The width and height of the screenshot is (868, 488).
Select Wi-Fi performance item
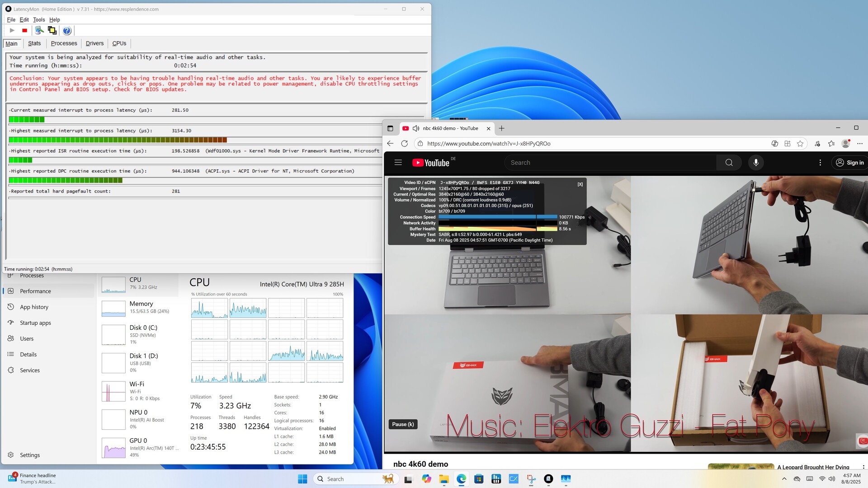(138, 391)
